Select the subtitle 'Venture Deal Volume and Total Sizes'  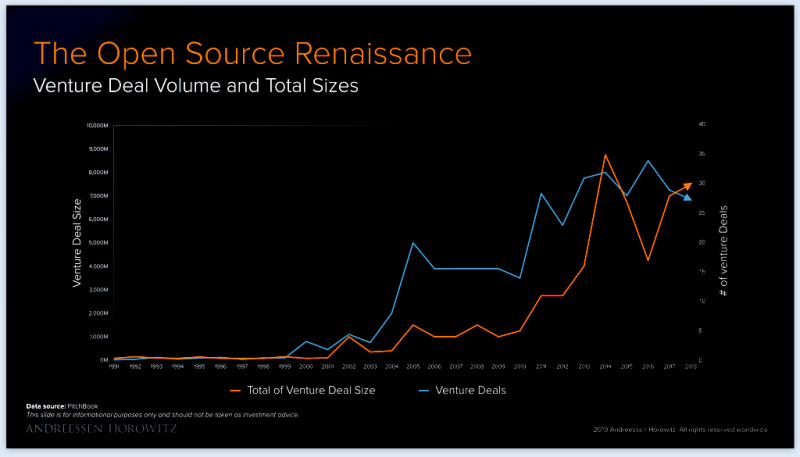(x=196, y=86)
